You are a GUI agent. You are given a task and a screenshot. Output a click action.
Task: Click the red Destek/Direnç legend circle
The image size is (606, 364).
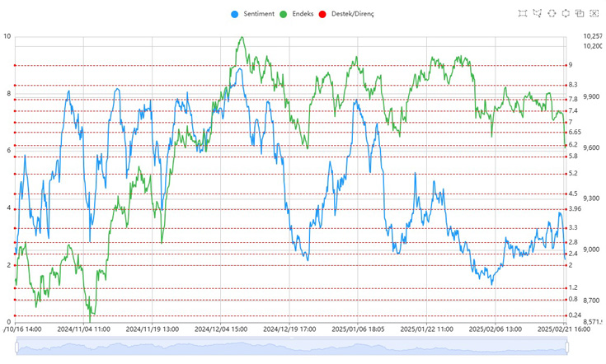point(326,14)
